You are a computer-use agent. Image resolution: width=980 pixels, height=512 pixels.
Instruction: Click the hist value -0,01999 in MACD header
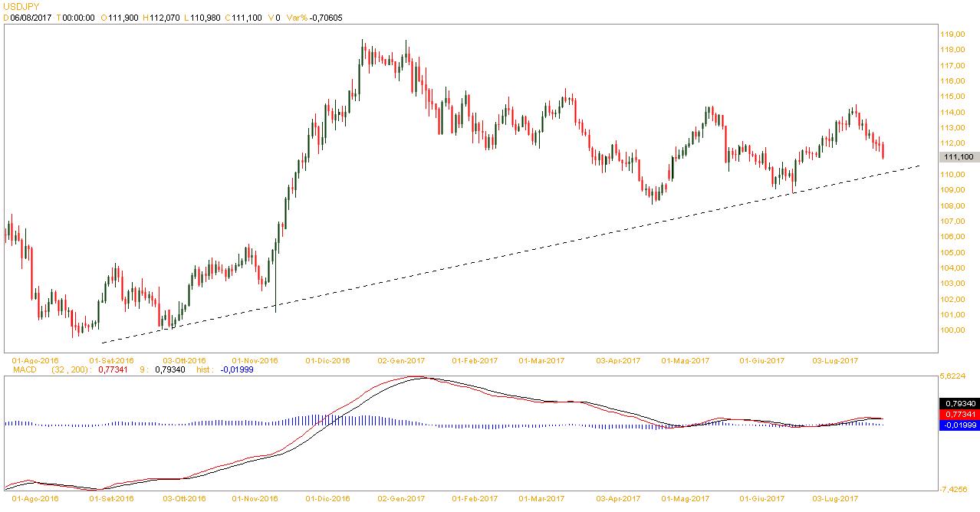[236, 369]
